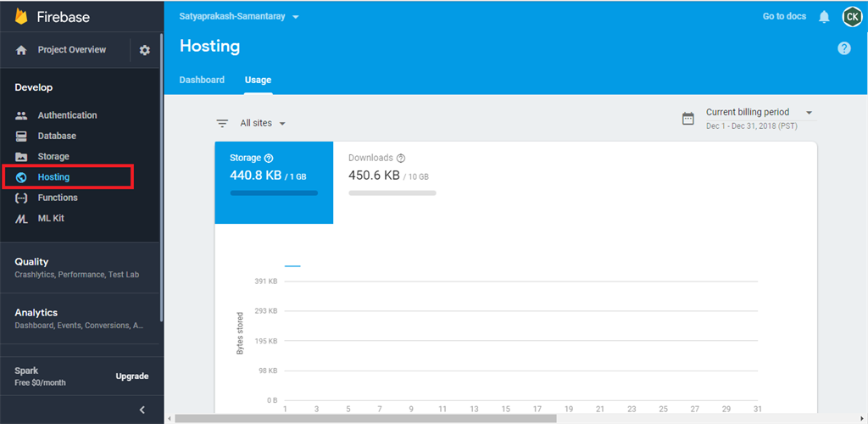Click the 98 KB axis label

tap(269, 371)
